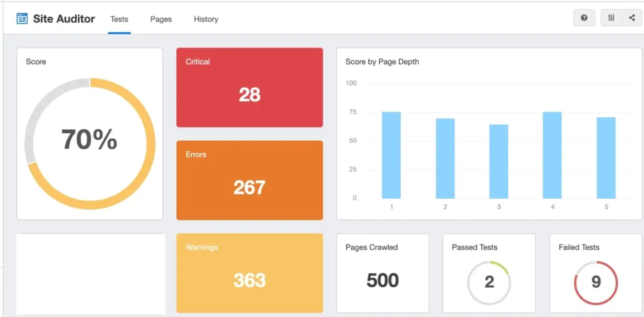This screenshot has height=317, width=644.
Task: Click the share icon to share the report
Action: point(632,18)
